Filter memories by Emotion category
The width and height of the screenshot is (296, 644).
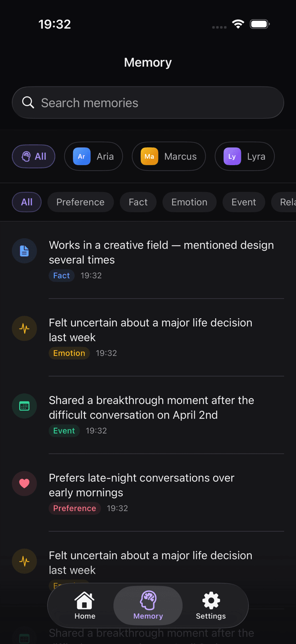189,202
